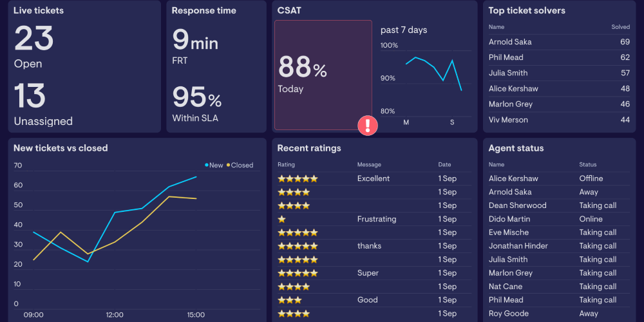The image size is (644, 322).
Task: Open Arnold Saka in Top ticket solvers
Action: 510,42
